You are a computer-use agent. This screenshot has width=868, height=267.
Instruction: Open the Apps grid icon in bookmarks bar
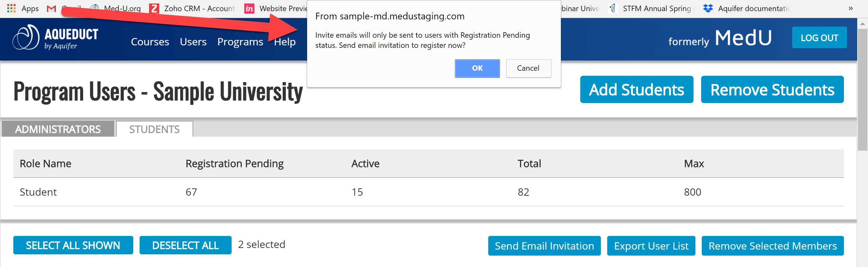(11, 9)
